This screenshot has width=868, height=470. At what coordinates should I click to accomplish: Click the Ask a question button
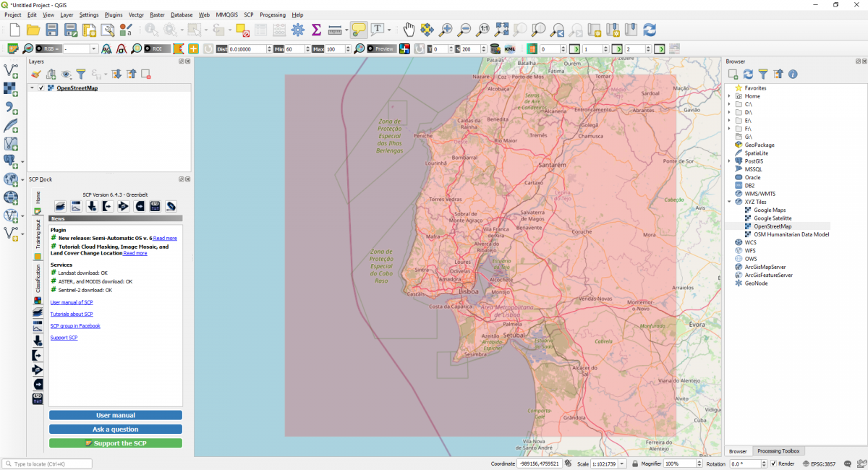coord(116,429)
